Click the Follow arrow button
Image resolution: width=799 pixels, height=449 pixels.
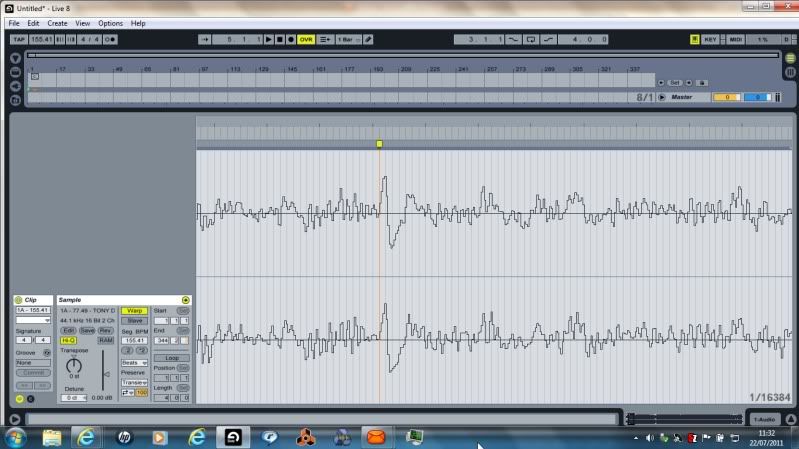pos(205,39)
